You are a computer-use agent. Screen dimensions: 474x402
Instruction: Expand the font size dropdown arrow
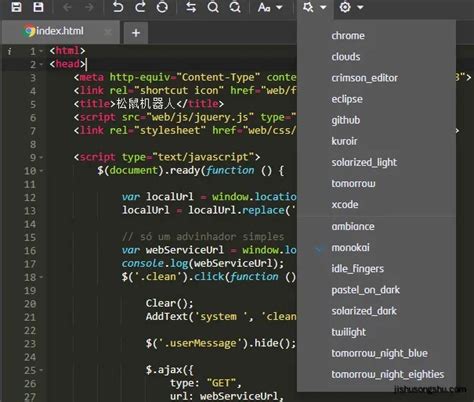click(x=279, y=7)
